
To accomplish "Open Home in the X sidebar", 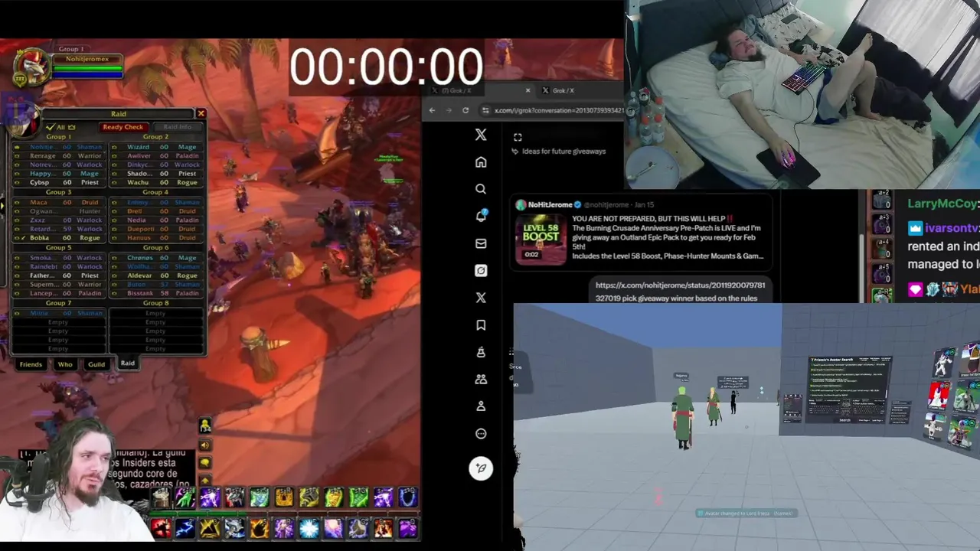I will point(481,162).
